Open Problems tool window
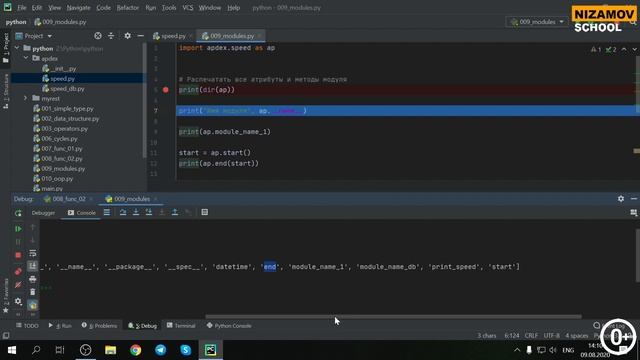This screenshot has height=360, width=640. point(99,326)
